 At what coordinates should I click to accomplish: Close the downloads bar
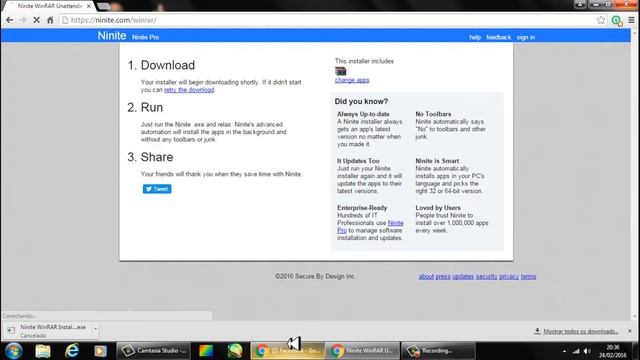click(629, 331)
